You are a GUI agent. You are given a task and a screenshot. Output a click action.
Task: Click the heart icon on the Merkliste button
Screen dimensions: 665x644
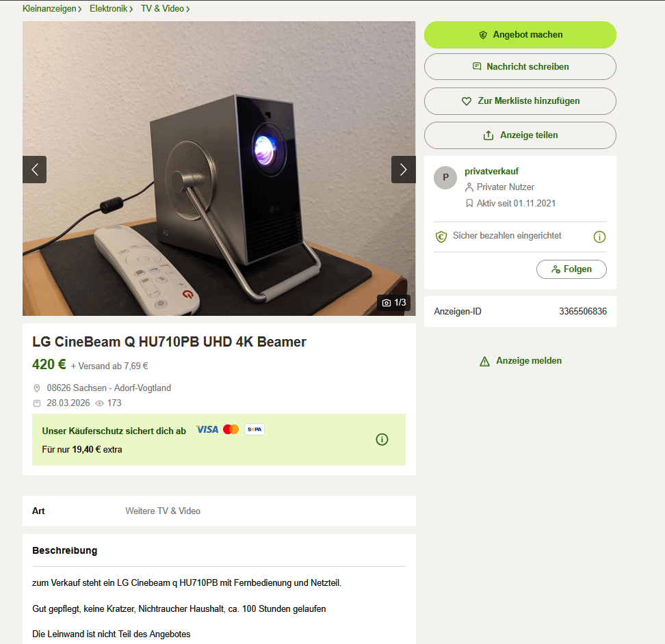467,101
